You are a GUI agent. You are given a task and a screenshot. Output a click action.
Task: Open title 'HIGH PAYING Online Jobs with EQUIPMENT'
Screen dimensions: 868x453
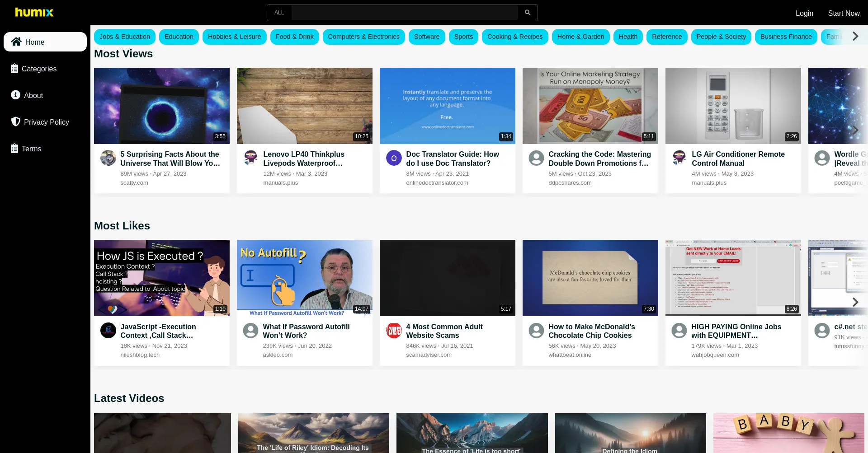(736, 331)
